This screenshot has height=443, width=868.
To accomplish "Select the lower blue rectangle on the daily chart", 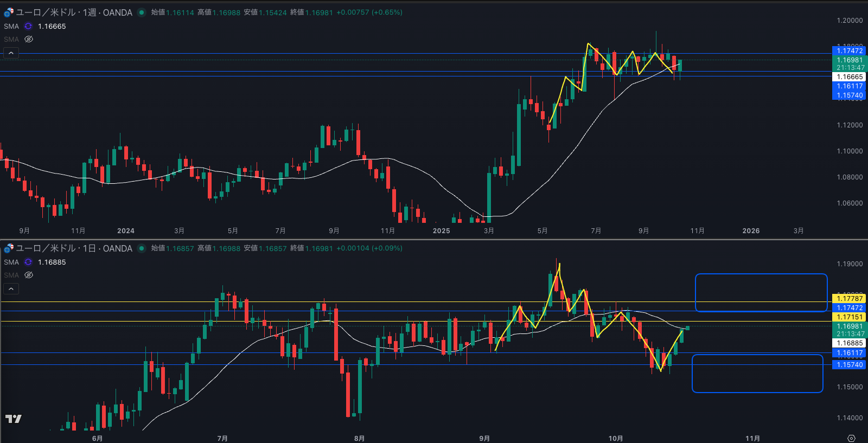I will pos(757,355).
